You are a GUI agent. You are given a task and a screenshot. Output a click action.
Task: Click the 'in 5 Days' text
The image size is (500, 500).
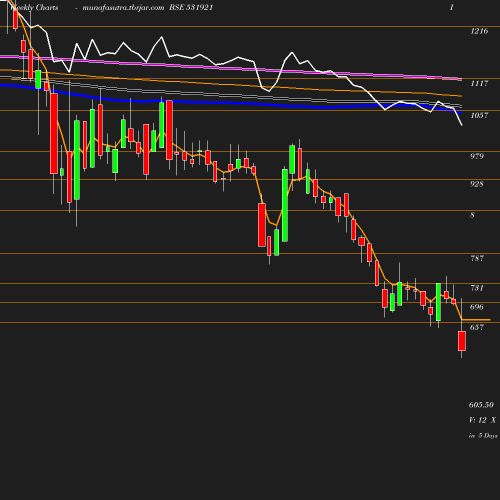pos(483,435)
